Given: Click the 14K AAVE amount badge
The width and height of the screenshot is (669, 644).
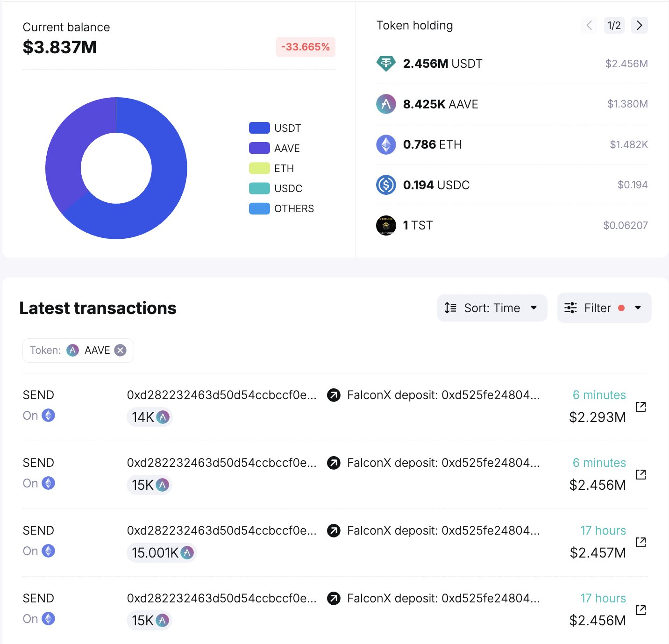Looking at the screenshot, I should (x=149, y=417).
